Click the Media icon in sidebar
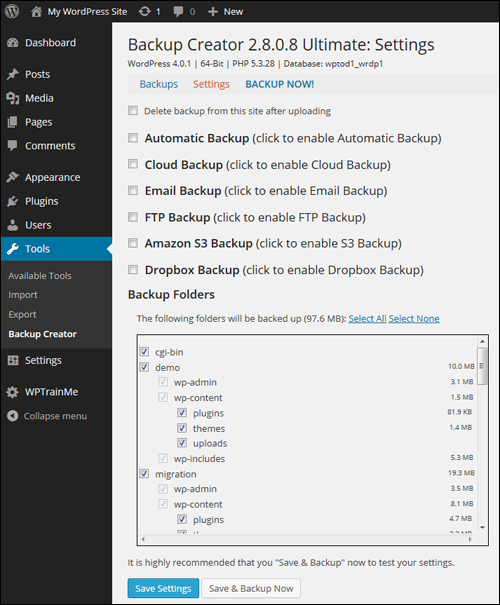Screen dimensions: 500x605 click(x=13, y=98)
